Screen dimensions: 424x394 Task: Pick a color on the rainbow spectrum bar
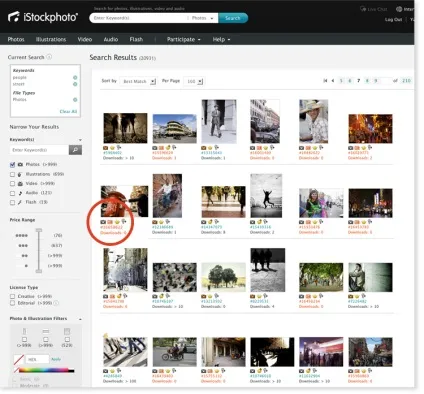click(x=43, y=370)
